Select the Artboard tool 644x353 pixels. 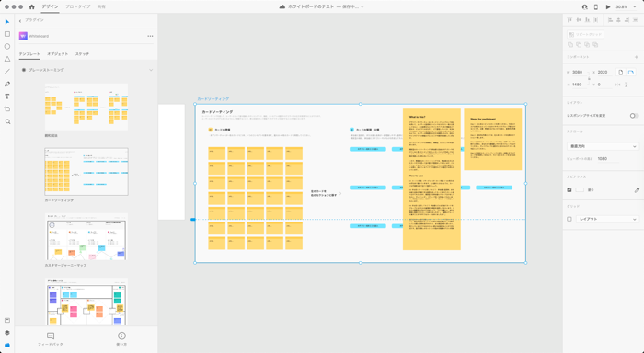pos(7,109)
